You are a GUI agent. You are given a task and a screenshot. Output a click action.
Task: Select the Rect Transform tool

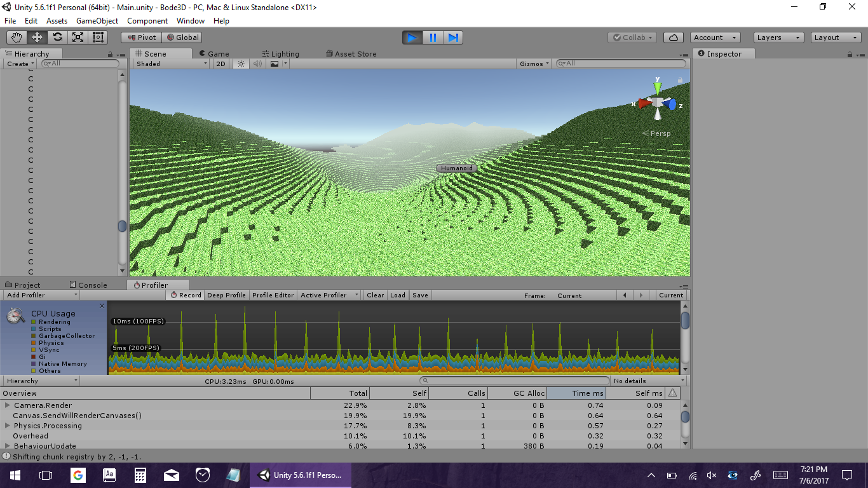[98, 37]
